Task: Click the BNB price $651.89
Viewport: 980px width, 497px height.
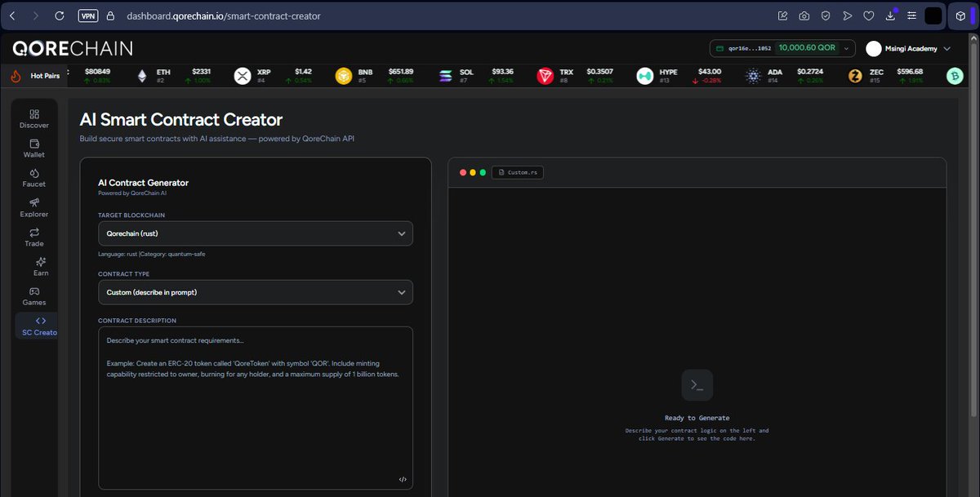Action: tap(401, 72)
